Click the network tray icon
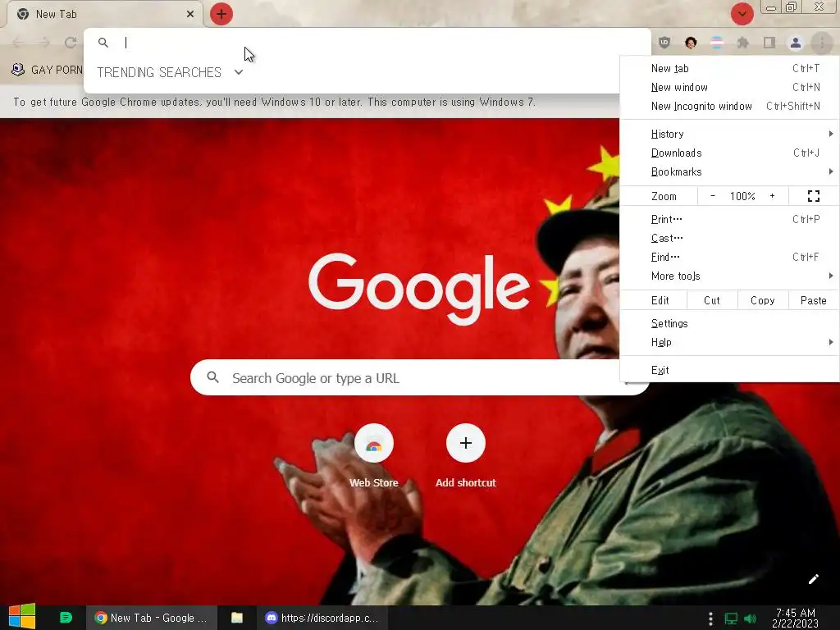The height and width of the screenshot is (630, 840). tap(731, 619)
